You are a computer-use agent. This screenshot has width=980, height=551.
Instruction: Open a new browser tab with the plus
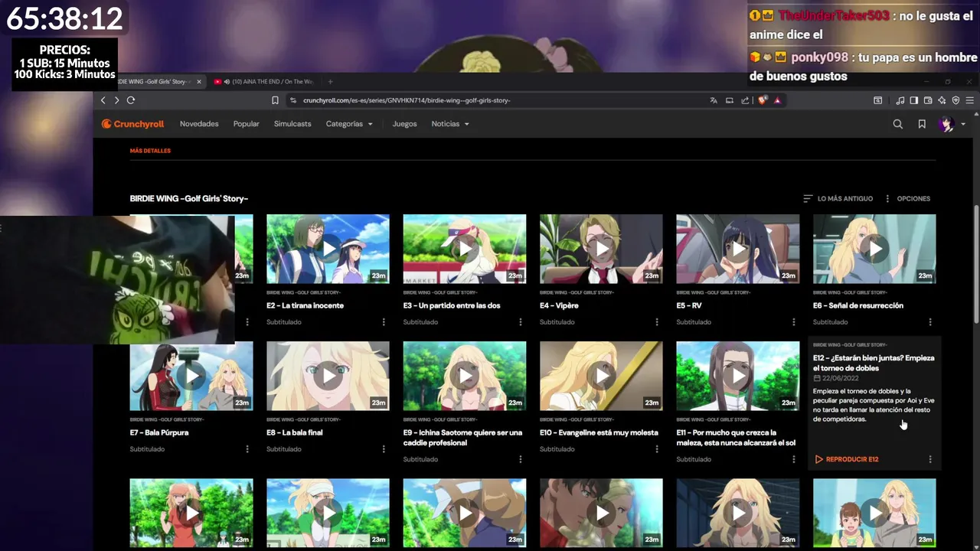331,82
